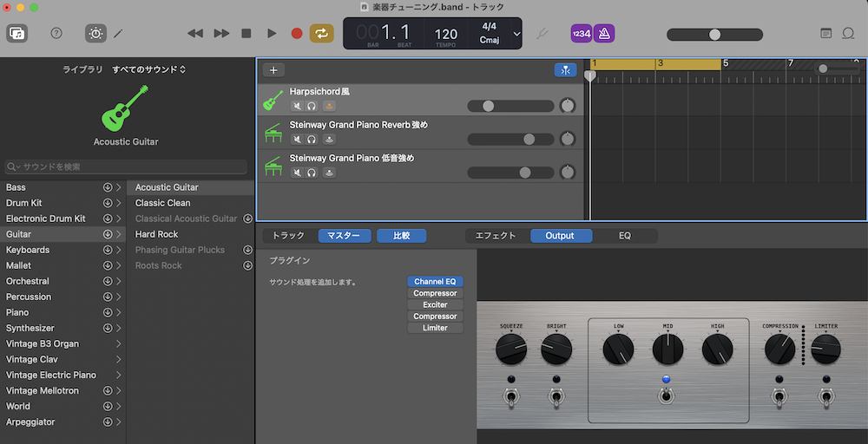Add new track with plus button
Viewport: 868px width, 444px height.
click(x=273, y=70)
